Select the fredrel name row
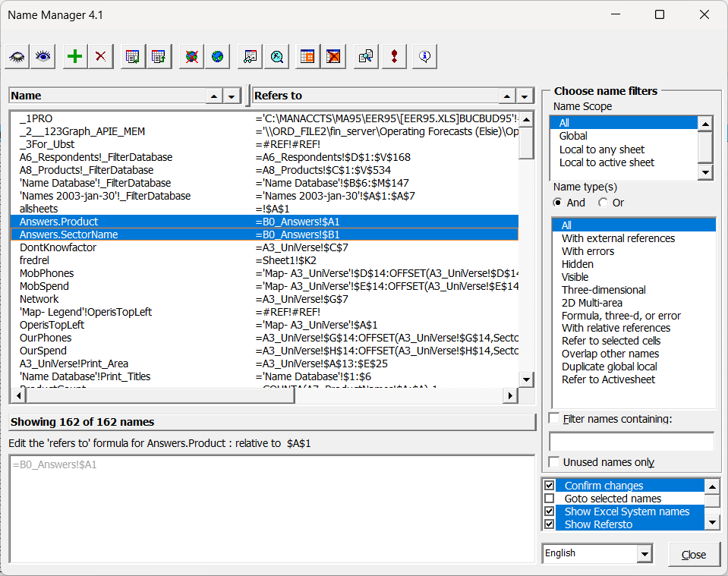The height and width of the screenshot is (576, 728). click(263, 260)
